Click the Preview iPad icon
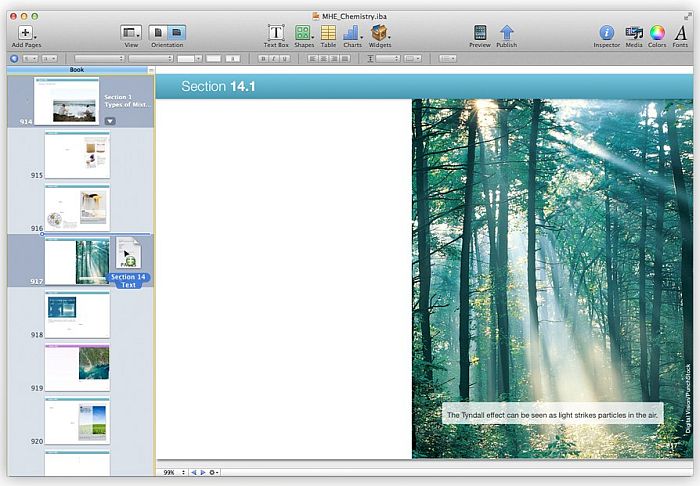Screen dimensions: 700x486 tap(480, 33)
